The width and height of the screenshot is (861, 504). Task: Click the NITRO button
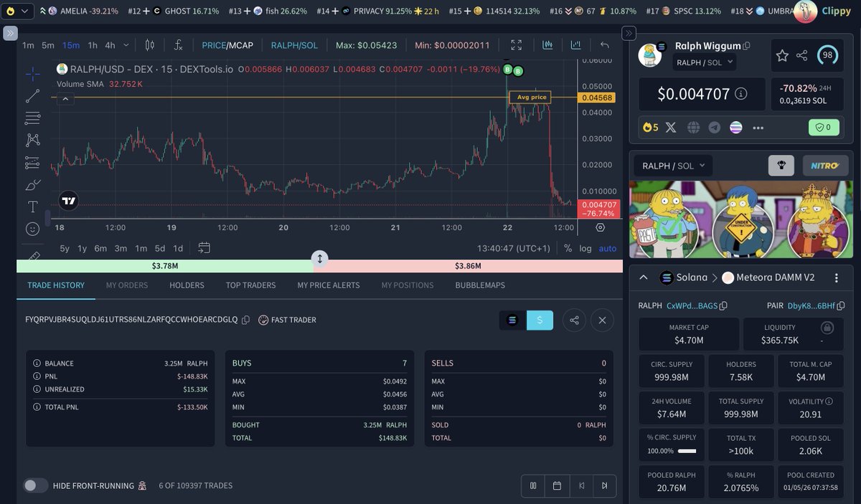(x=824, y=165)
